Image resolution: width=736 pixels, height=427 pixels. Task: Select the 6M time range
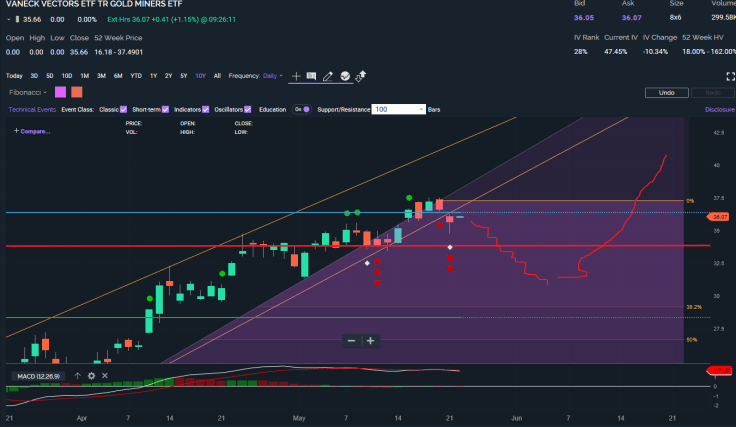tap(118, 76)
